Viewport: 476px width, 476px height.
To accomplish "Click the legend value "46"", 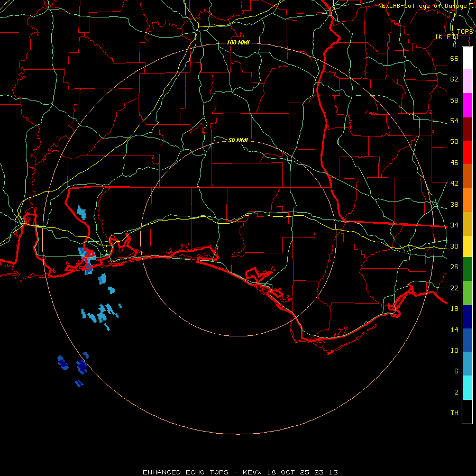I will pos(454,163).
